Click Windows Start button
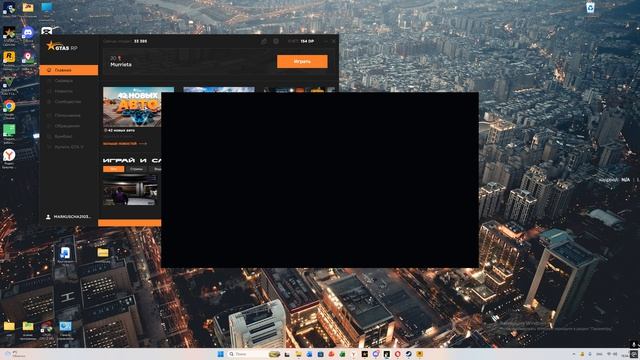 pos(220,354)
